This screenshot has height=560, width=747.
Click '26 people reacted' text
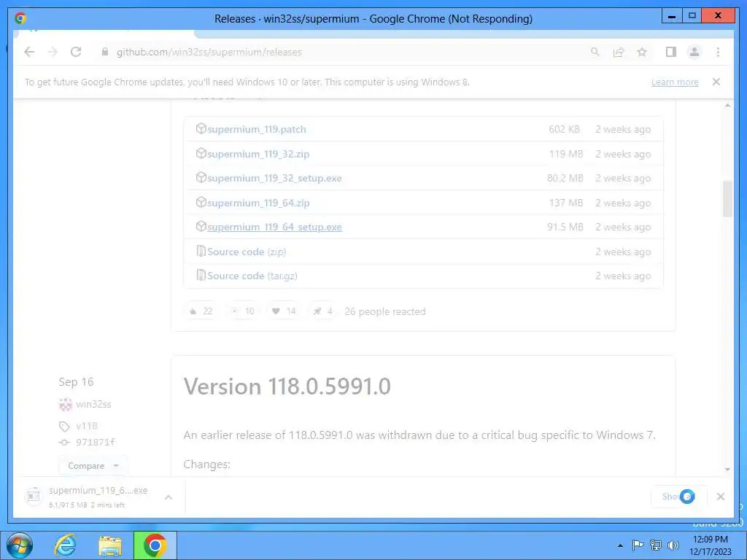pos(385,311)
